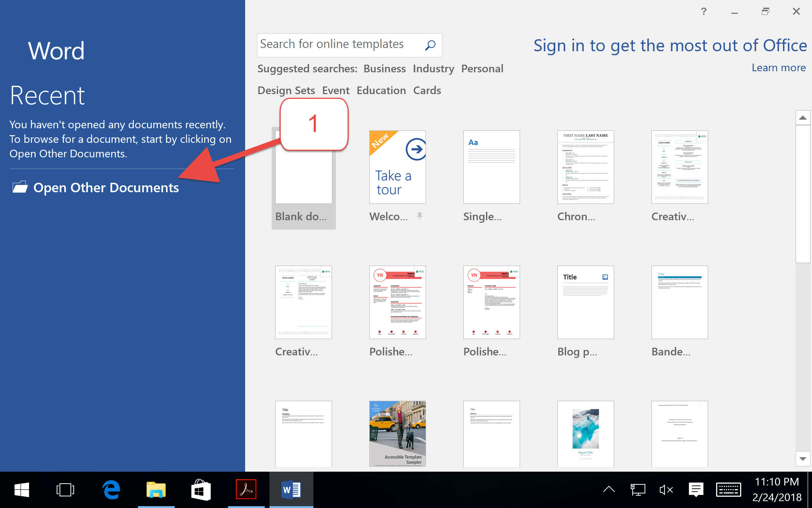
Task: Open the Help question mark icon
Action: click(704, 12)
